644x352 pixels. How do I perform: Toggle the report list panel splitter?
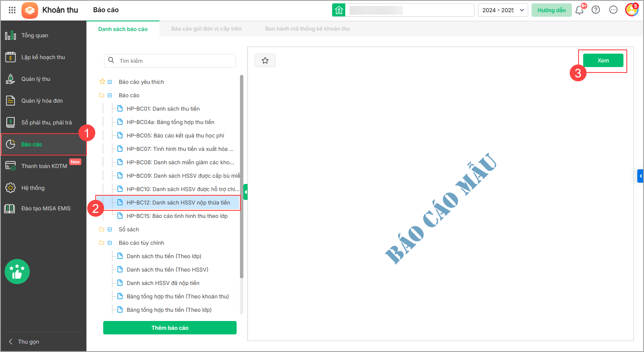245,192
